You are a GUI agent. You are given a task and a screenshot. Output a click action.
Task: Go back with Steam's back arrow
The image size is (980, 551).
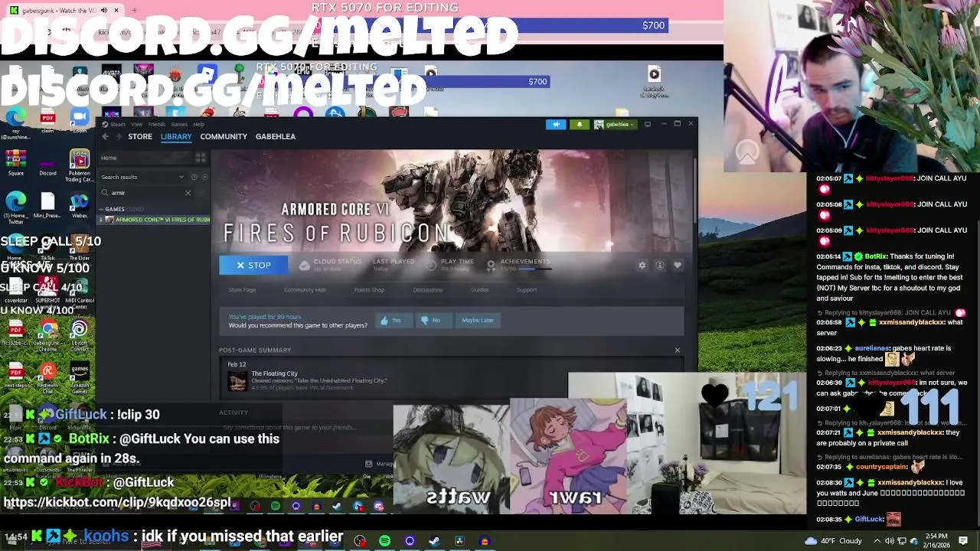click(106, 136)
